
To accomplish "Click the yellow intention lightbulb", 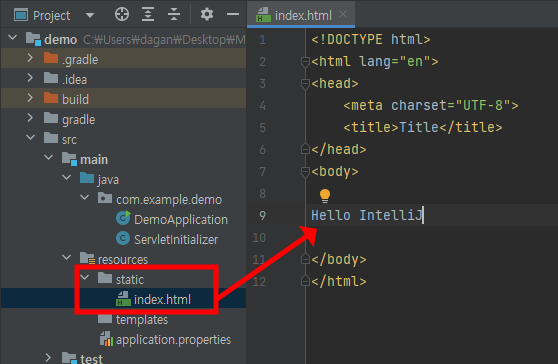I will pyautogui.click(x=325, y=196).
